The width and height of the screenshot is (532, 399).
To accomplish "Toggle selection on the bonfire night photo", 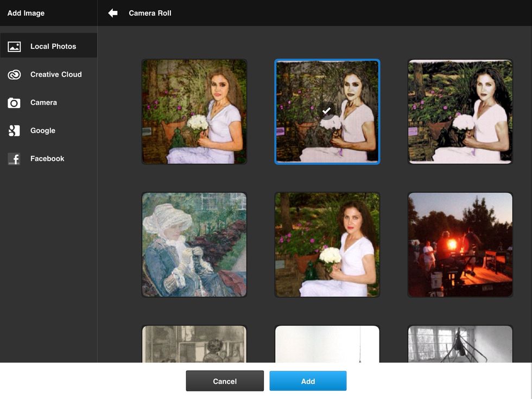I will [x=460, y=244].
